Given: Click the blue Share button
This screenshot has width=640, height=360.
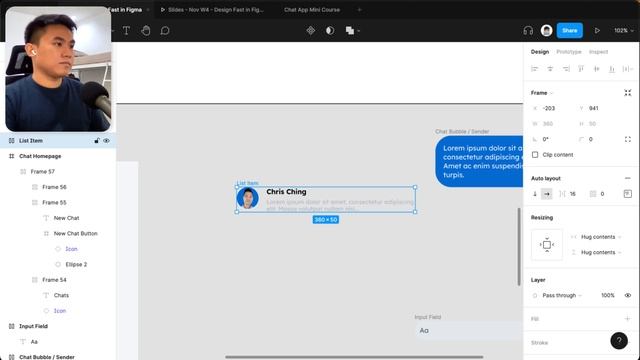Looking at the screenshot, I should (x=569, y=31).
